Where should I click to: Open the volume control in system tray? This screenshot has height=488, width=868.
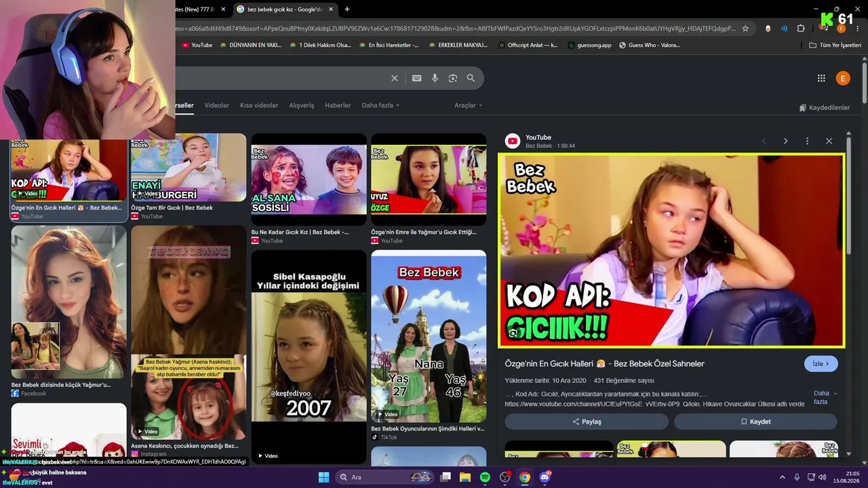(x=822, y=477)
